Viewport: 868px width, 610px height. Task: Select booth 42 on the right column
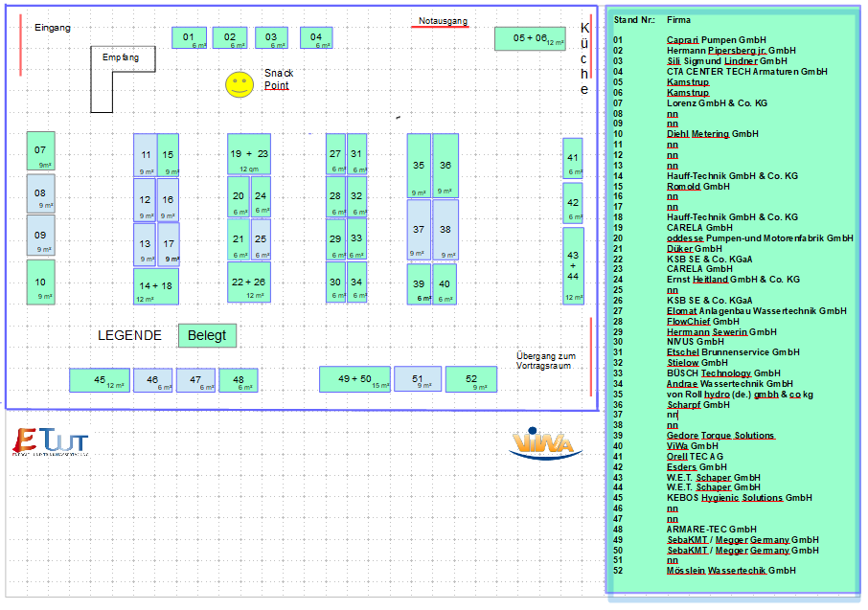click(573, 203)
